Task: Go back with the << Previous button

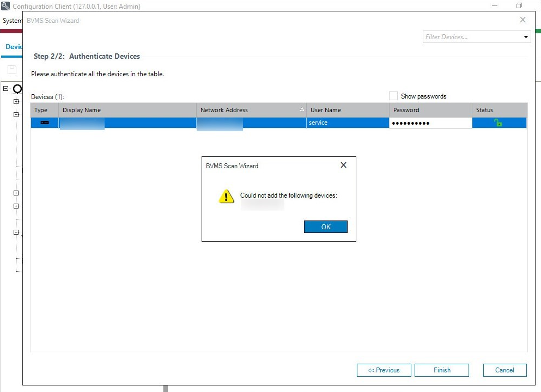Action: pyautogui.click(x=384, y=370)
